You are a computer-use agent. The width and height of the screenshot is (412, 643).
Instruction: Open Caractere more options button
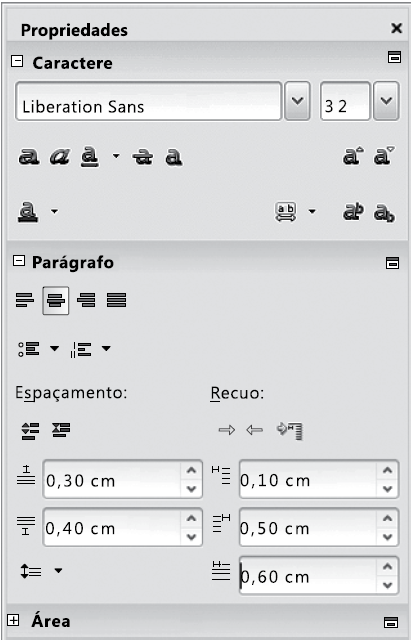coord(394,57)
